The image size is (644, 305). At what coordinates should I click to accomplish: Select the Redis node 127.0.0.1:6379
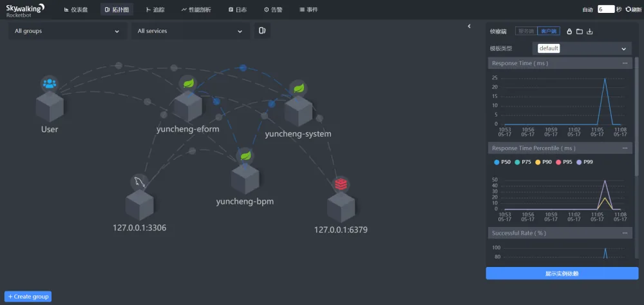[x=341, y=207]
